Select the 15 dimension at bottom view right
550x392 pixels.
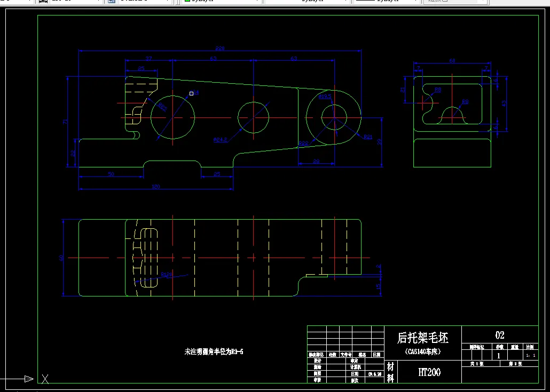click(378, 286)
